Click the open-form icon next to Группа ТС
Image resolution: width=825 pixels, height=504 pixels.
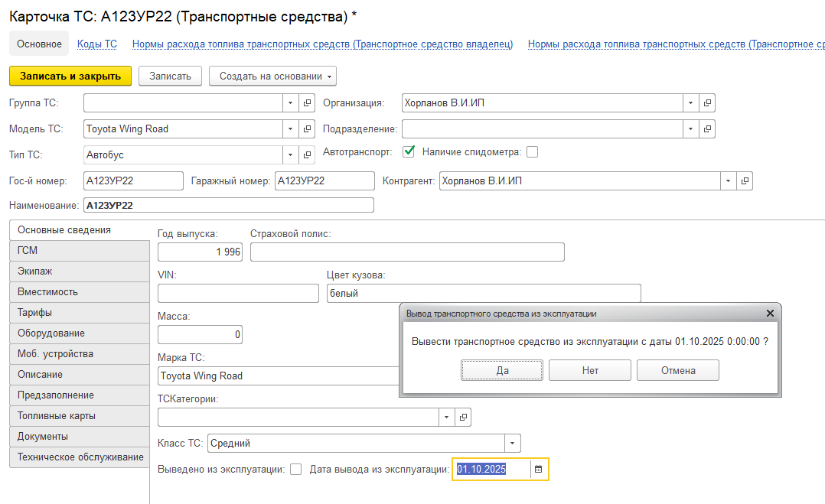[x=308, y=102]
